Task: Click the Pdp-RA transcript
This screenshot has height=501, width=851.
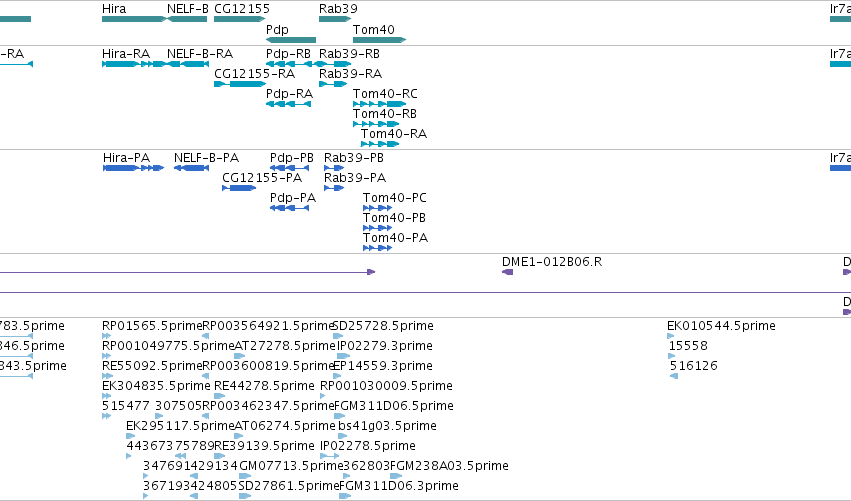Action: 288,104
